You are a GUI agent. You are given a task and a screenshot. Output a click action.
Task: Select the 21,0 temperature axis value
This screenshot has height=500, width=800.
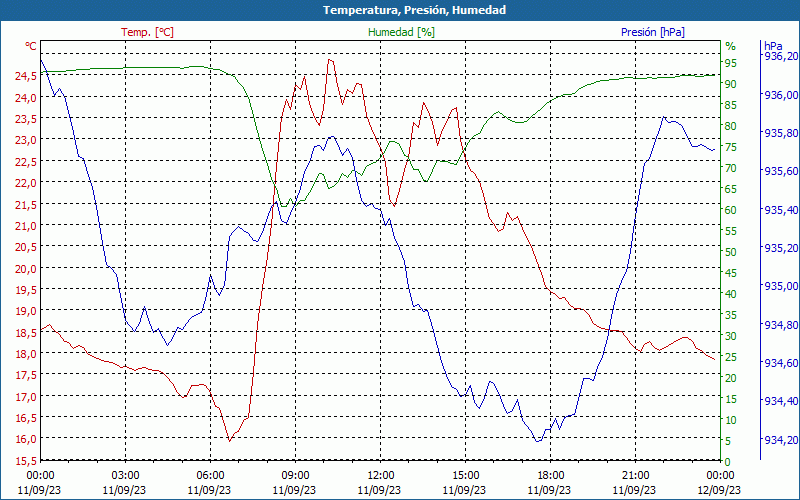click(26, 225)
